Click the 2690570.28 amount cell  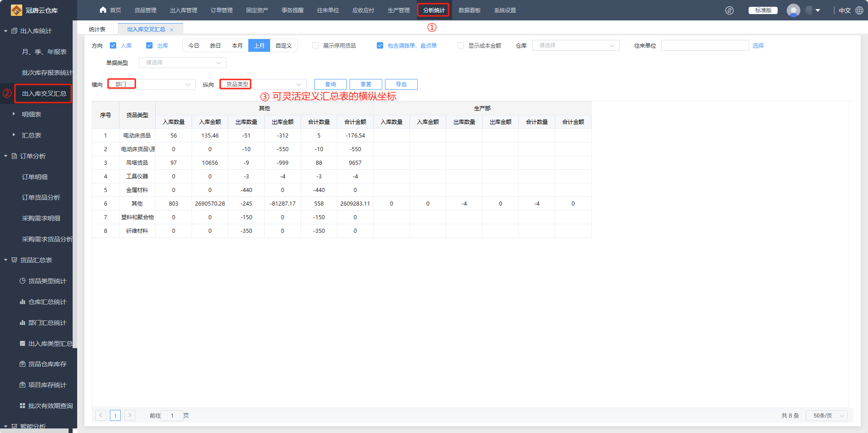pyautogui.click(x=210, y=203)
